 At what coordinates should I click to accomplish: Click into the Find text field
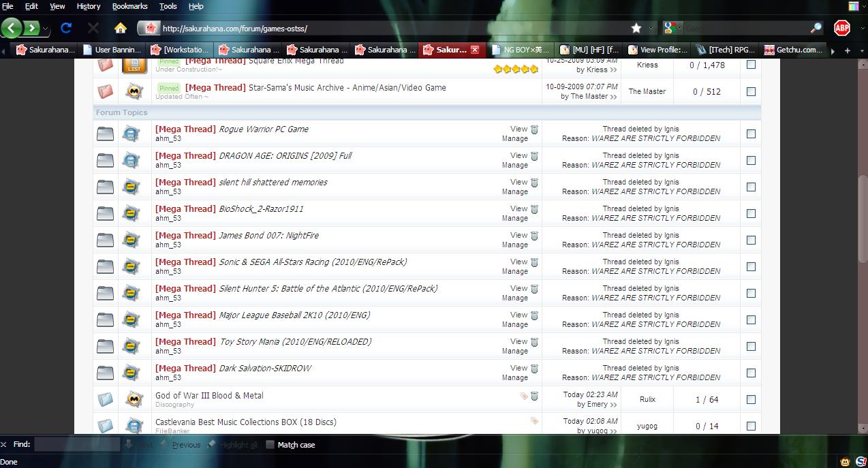(x=77, y=444)
